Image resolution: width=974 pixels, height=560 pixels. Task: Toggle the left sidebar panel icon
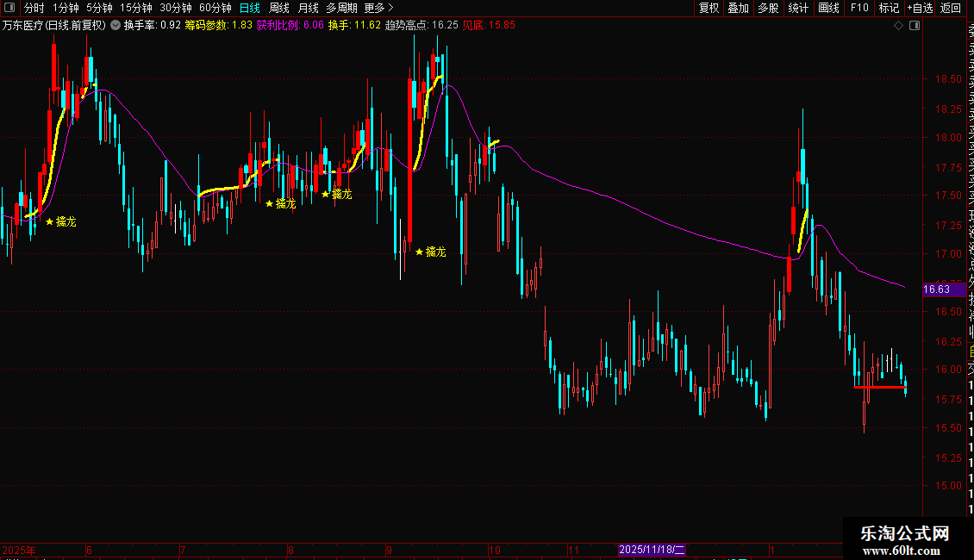9,8
